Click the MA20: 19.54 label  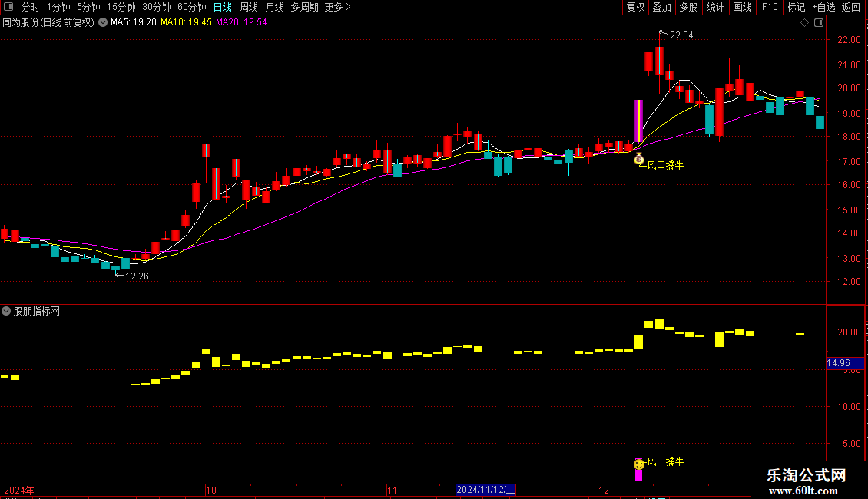[241, 23]
